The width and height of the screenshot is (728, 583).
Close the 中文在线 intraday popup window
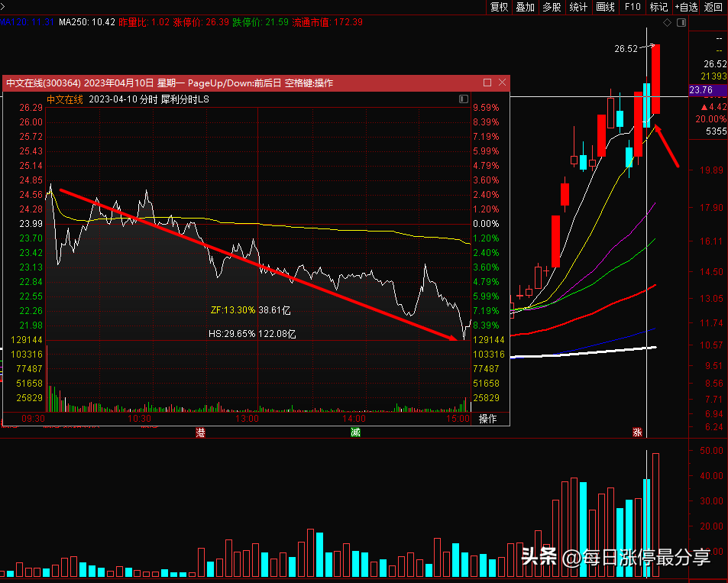coord(503,83)
